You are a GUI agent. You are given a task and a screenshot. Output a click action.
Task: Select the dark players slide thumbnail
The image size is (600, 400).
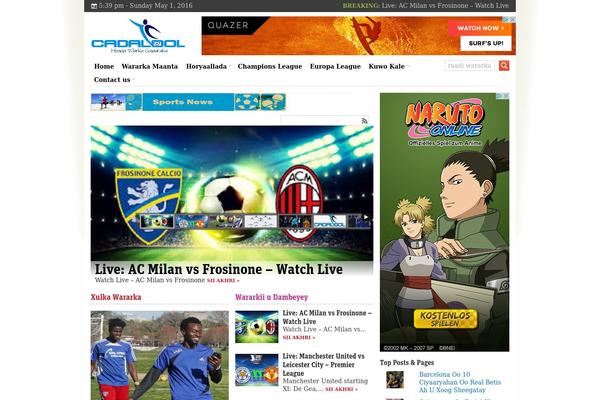295,221
